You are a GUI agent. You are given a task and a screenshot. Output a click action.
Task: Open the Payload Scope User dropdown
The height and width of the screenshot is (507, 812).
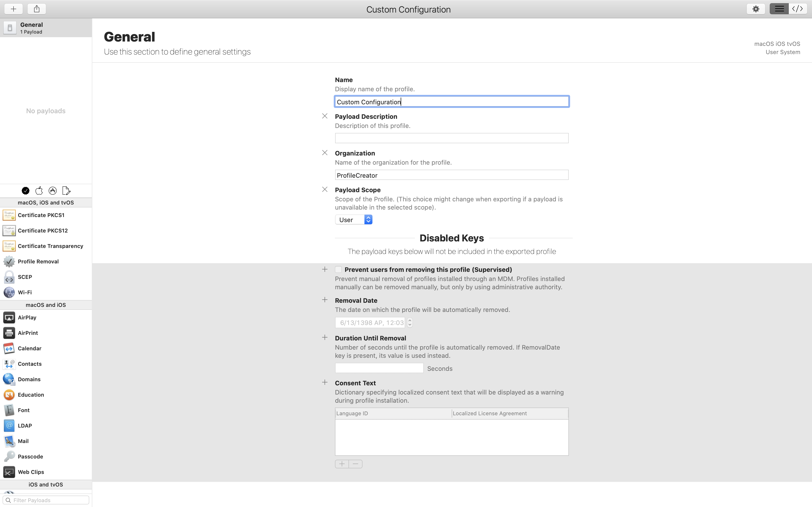(x=354, y=220)
